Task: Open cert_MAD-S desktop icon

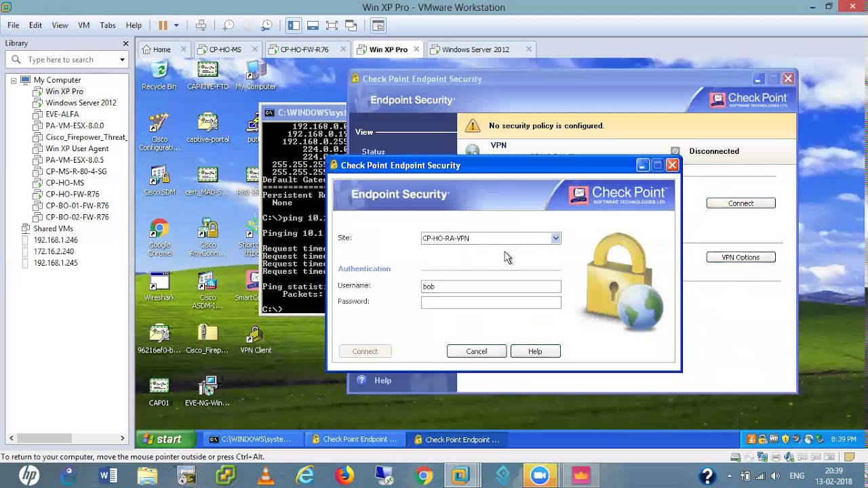Action: 208,181
